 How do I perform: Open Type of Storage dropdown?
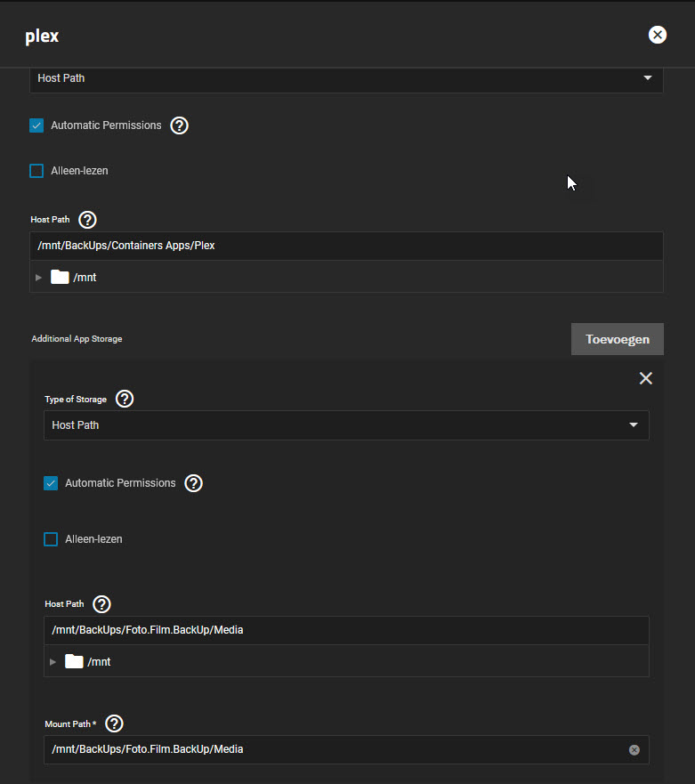(345, 425)
